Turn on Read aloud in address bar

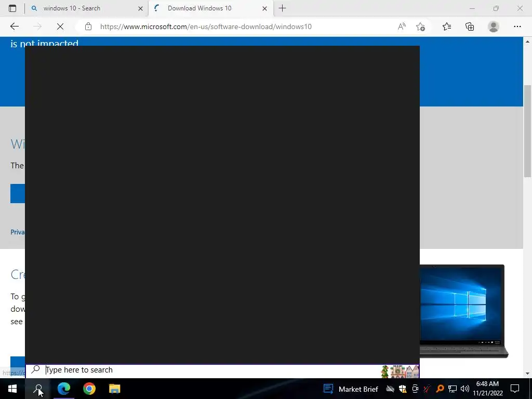click(x=402, y=26)
